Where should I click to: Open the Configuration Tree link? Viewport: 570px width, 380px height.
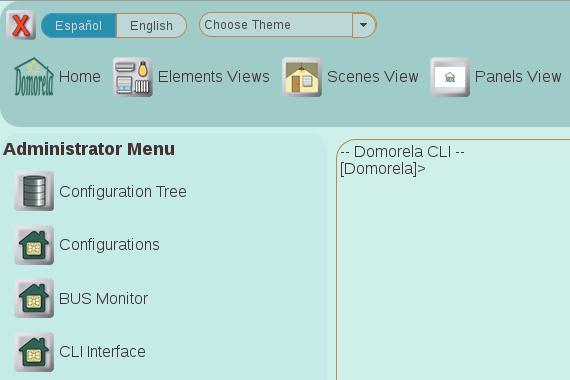pyautogui.click(x=123, y=192)
